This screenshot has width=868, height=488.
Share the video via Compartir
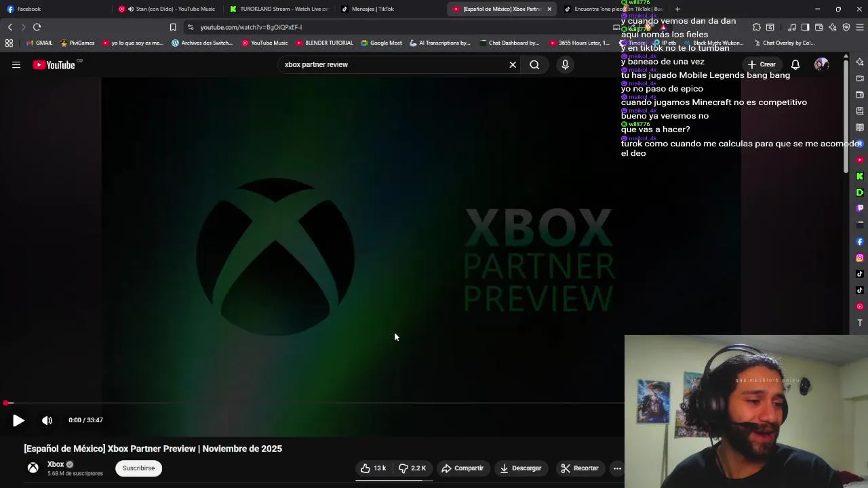click(462, 468)
